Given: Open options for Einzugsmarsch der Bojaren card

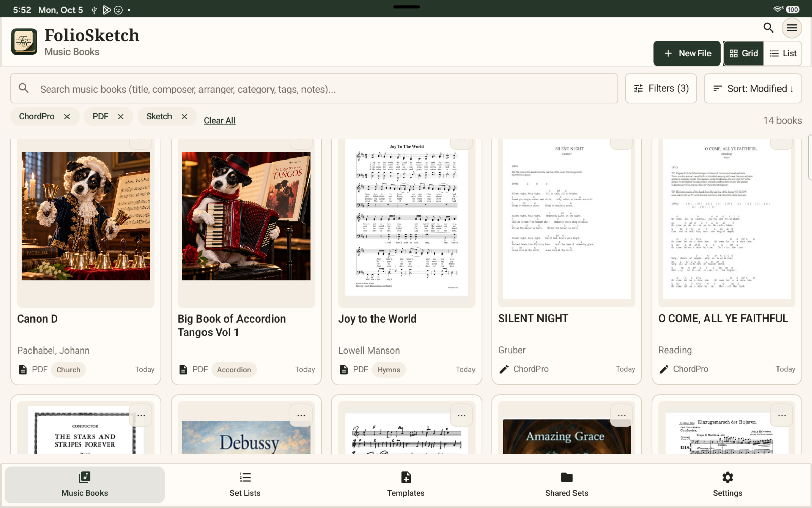Looking at the screenshot, I should click(x=782, y=416).
